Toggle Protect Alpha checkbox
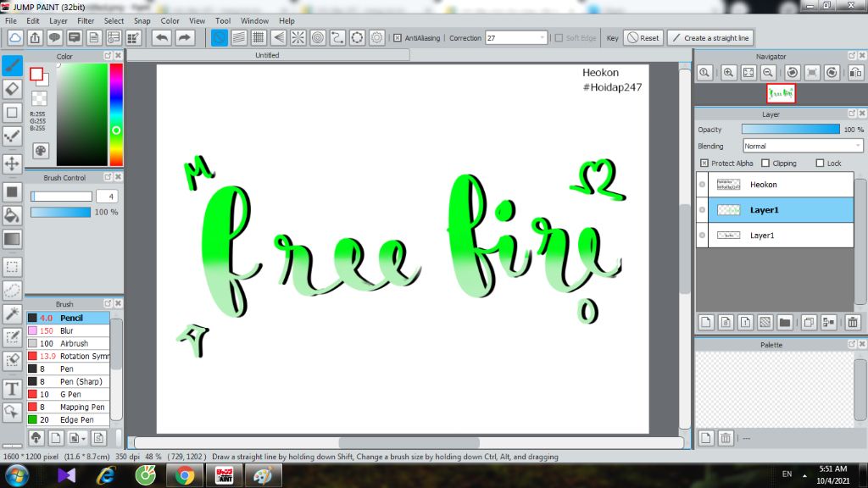The image size is (868, 488). click(x=704, y=164)
